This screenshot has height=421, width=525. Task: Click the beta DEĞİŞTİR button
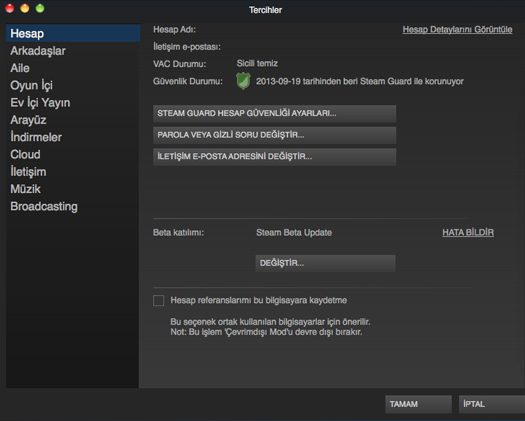(x=325, y=263)
